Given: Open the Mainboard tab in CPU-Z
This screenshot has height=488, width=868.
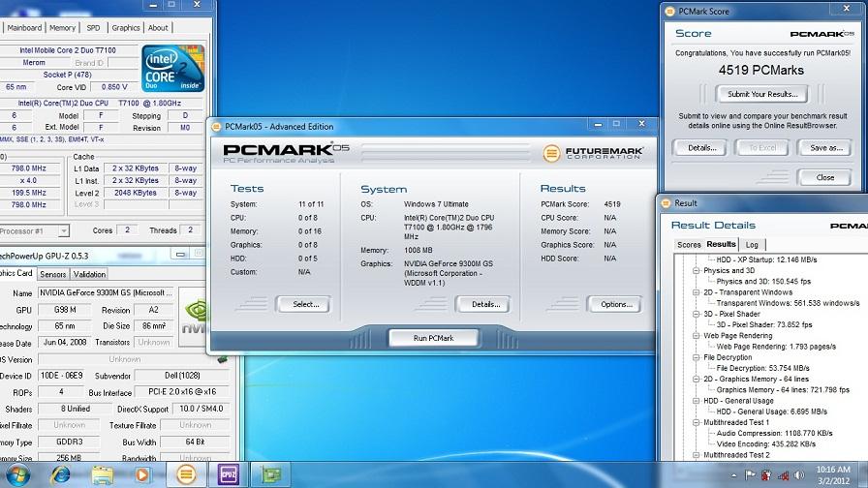Looking at the screenshot, I should tap(24, 28).
